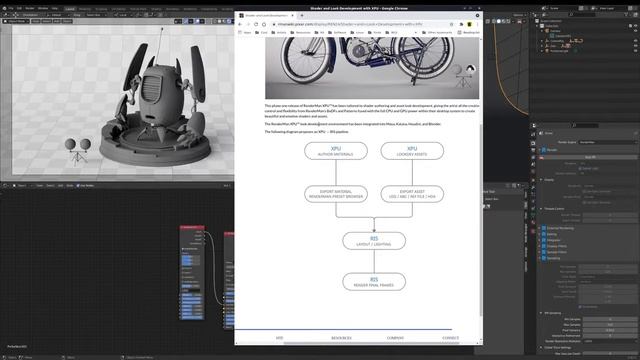This screenshot has width=640, height=360.
Task: Open a new Chrome tab
Action: coord(302,16)
